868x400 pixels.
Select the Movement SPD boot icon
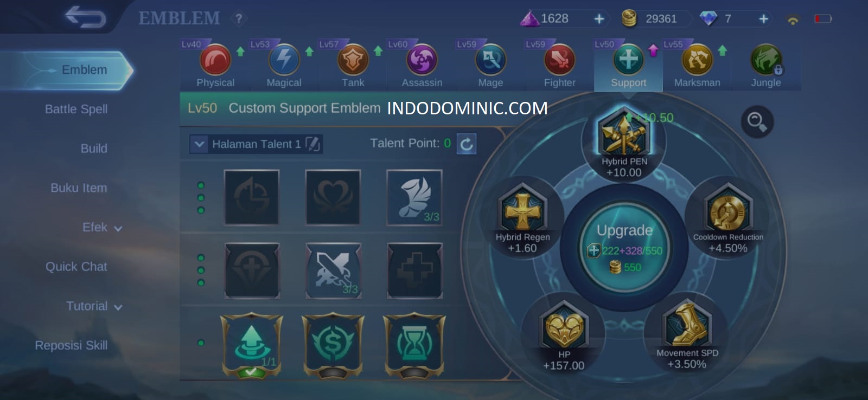(x=687, y=324)
